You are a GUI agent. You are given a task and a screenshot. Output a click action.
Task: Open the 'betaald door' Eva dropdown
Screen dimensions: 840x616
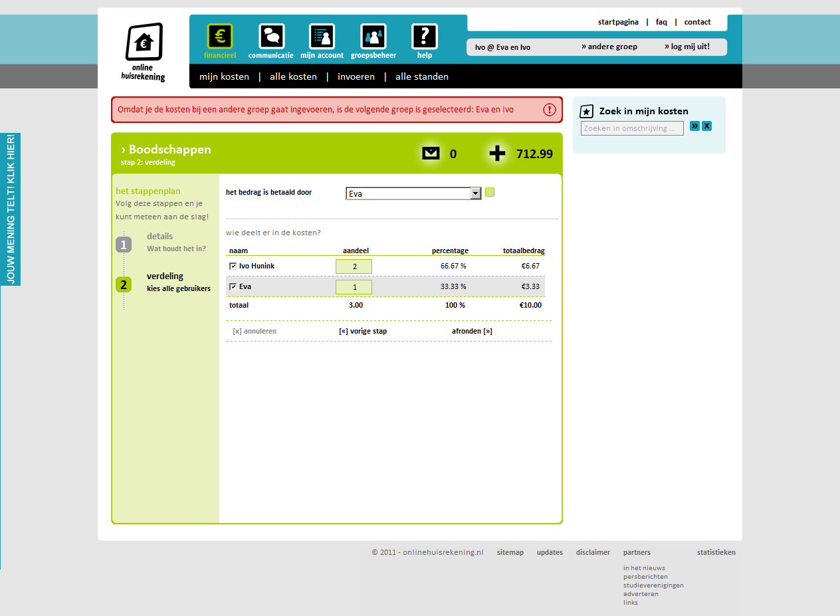pos(475,193)
